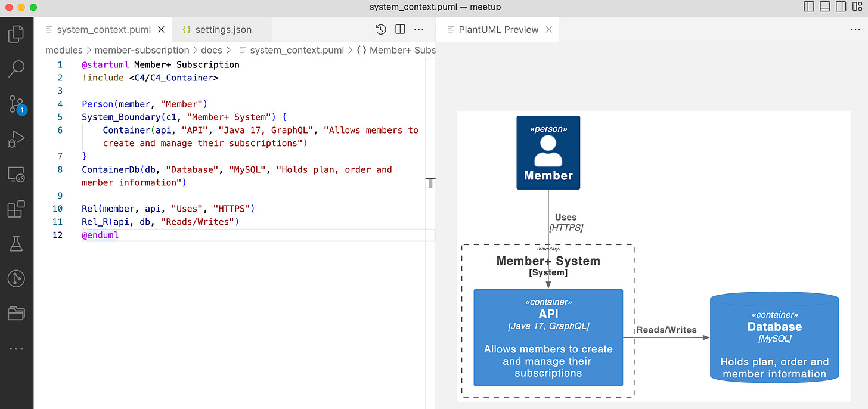The image size is (868, 409).
Task: Open the Testing flask view
Action: [16, 243]
